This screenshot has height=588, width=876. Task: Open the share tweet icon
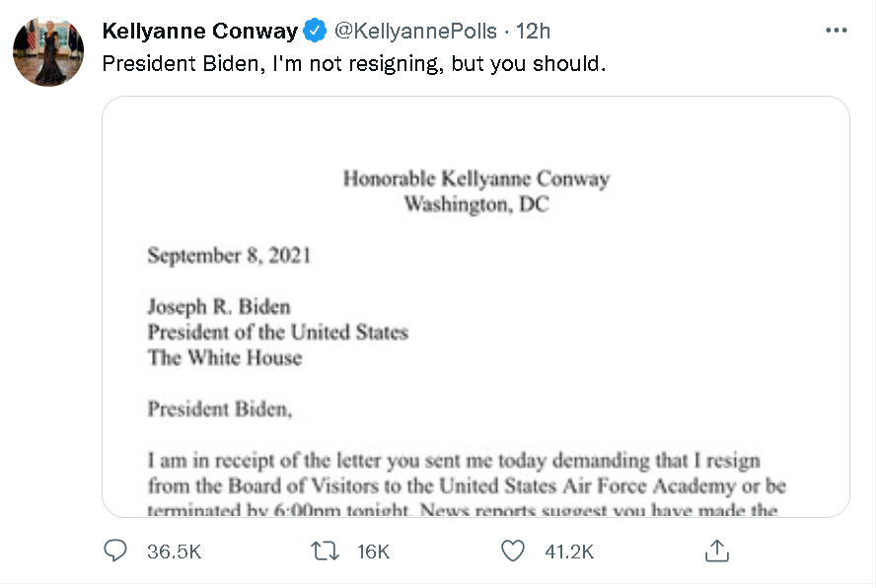(717, 551)
